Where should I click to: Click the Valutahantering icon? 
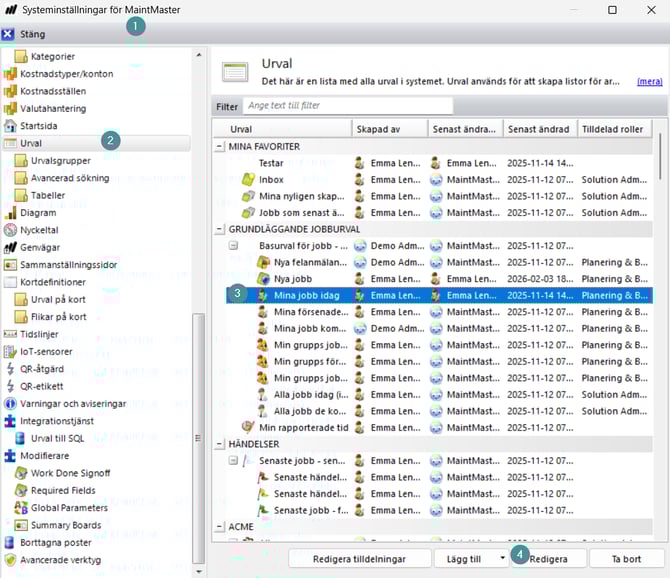11,109
